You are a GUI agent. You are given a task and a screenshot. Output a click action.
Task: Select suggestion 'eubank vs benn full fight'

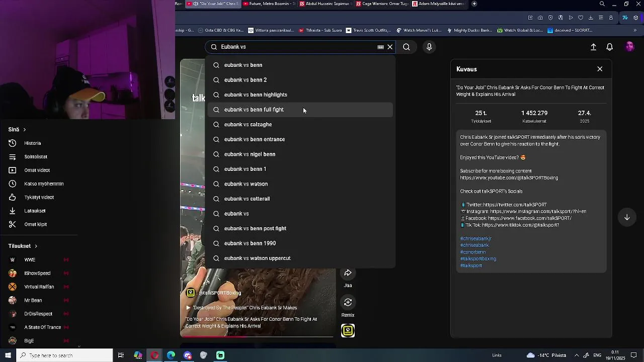coord(300,110)
